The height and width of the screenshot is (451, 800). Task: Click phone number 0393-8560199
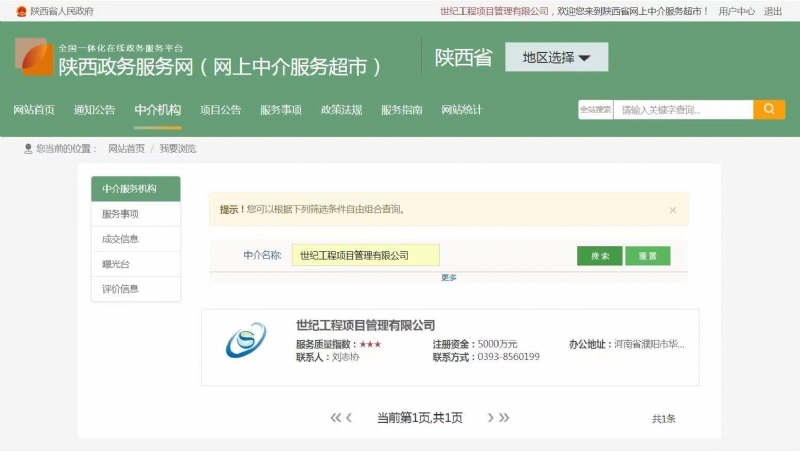tap(508, 357)
